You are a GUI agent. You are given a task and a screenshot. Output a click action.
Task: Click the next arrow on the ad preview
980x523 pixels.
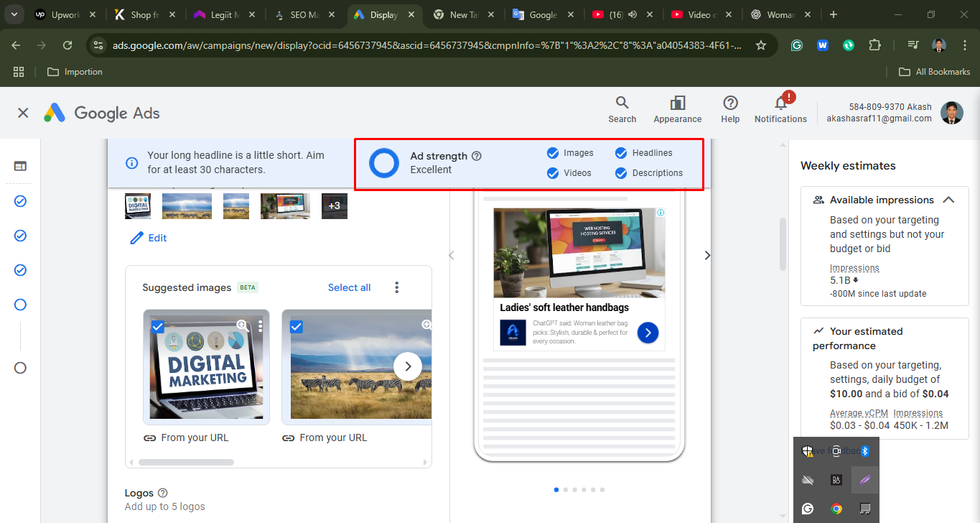706,255
